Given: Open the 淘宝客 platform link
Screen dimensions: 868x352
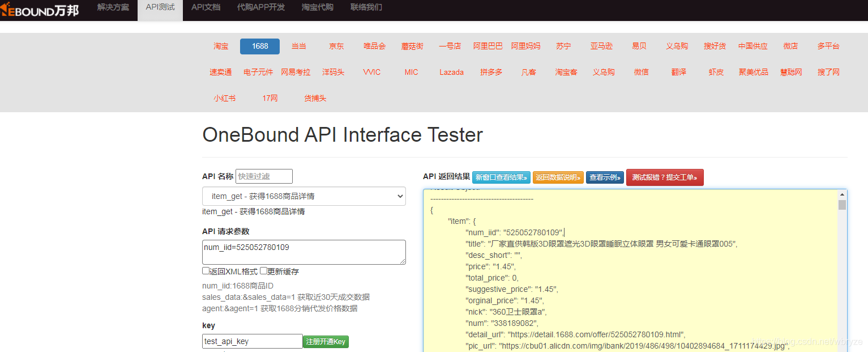Looking at the screenshot, I should click(x=567, y=73).
